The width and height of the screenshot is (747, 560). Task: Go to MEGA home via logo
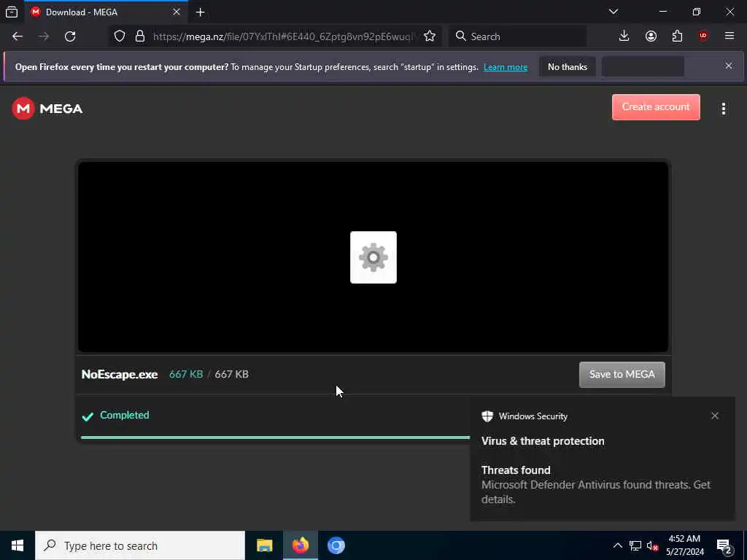[x=47, y=109]
